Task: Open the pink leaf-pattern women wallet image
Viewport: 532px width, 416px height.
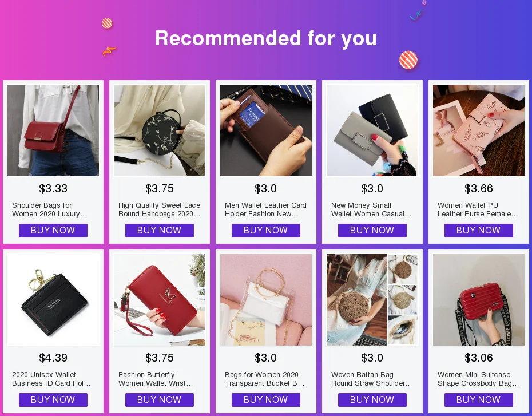Action: coord(479,130)
